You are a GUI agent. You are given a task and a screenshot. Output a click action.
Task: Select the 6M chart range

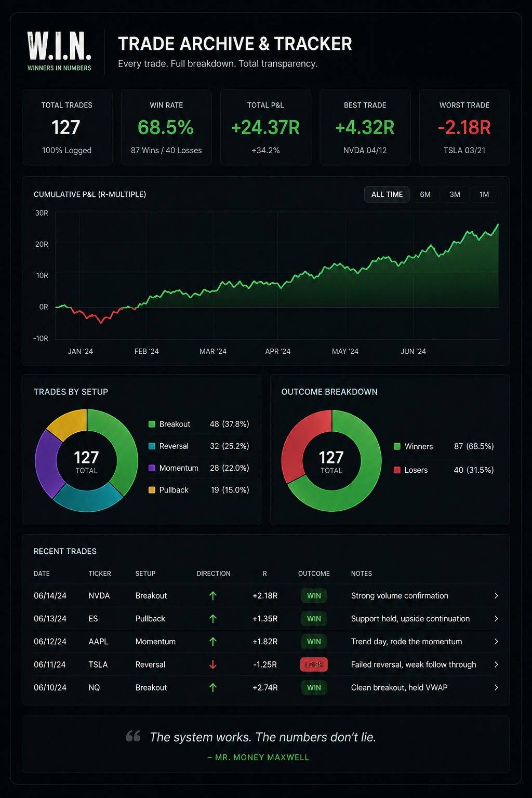click(425, 194)
